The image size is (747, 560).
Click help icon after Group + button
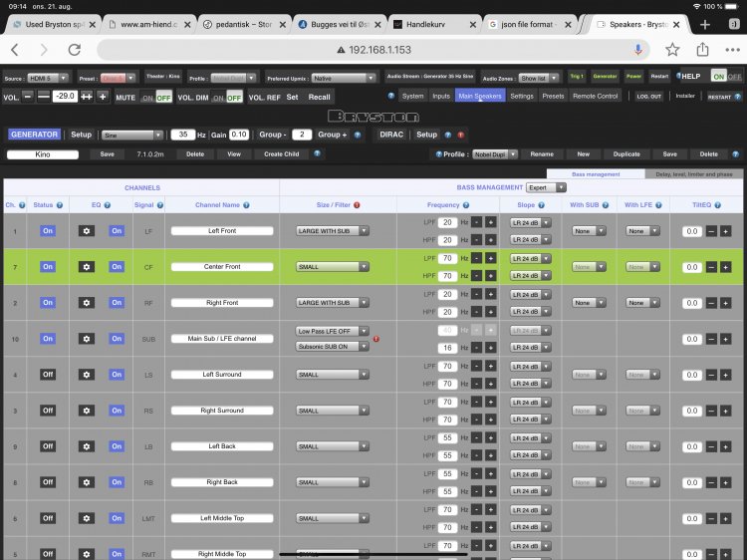pyautogui.click(x=358, y=135)
